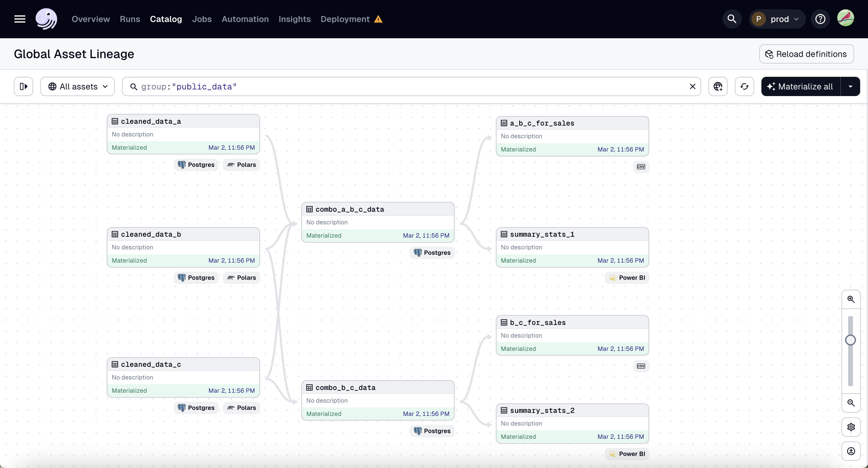This screenshot has width=868, height=468.
Task: Open the All assets filter dropdown
Action: pos(77,86)
